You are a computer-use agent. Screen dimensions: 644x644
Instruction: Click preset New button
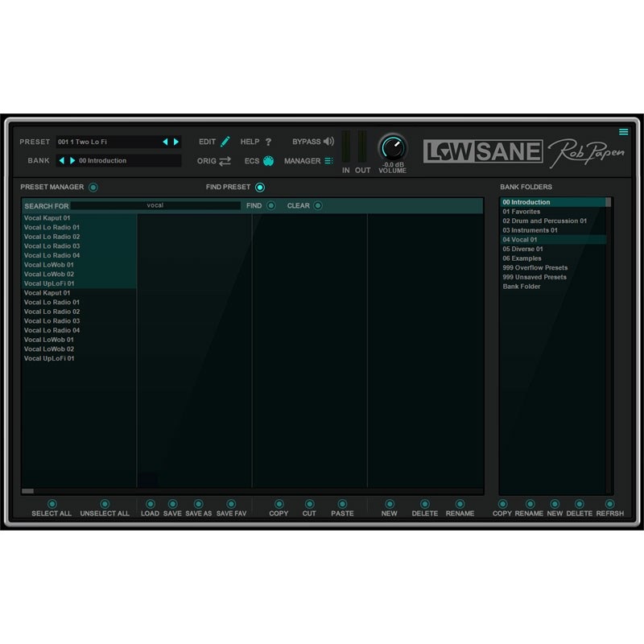click(x=390, y=504)
